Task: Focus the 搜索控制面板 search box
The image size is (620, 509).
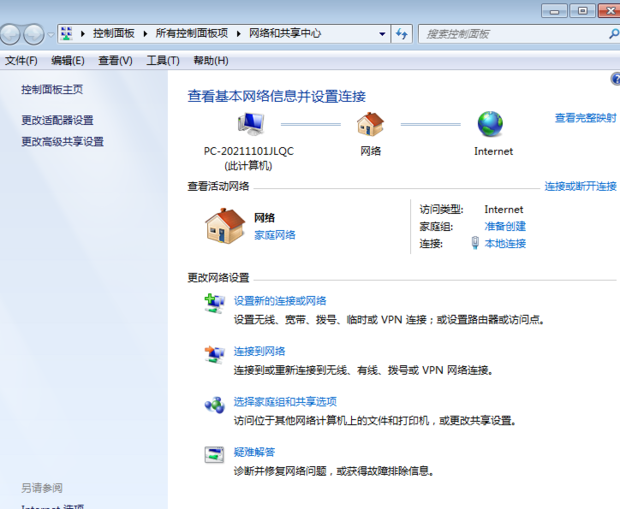Action: [x=510, y=34]
